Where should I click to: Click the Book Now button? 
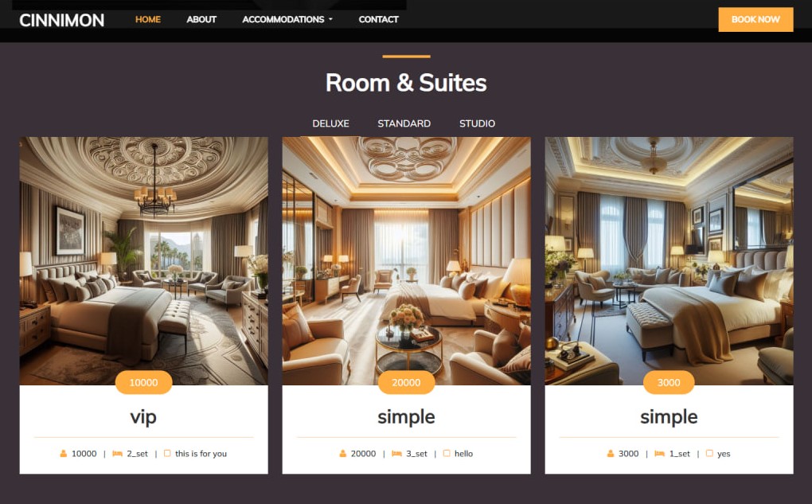[755, 19]
